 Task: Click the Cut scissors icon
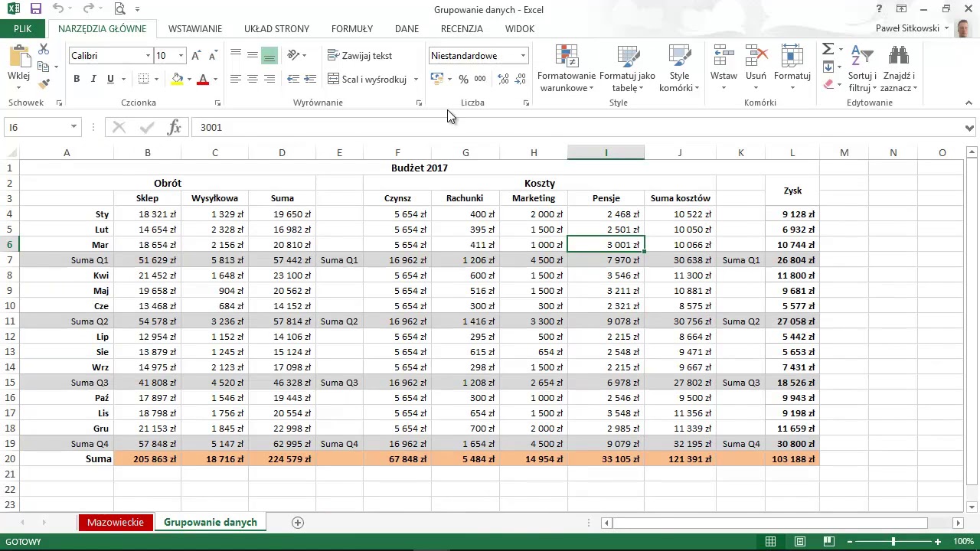click(44, 49)
